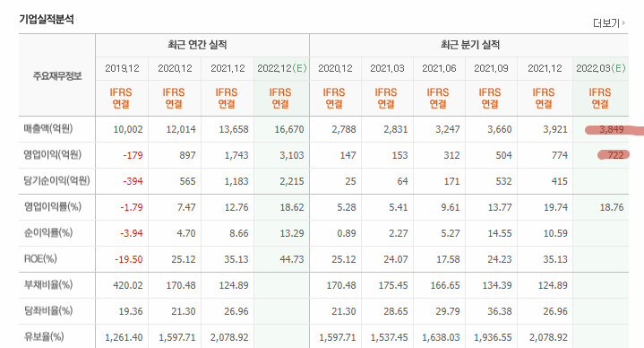Click the 1,936.55 reserve ratio value
644x348 pixels.
pyautogui.click(x=493, y=338)
